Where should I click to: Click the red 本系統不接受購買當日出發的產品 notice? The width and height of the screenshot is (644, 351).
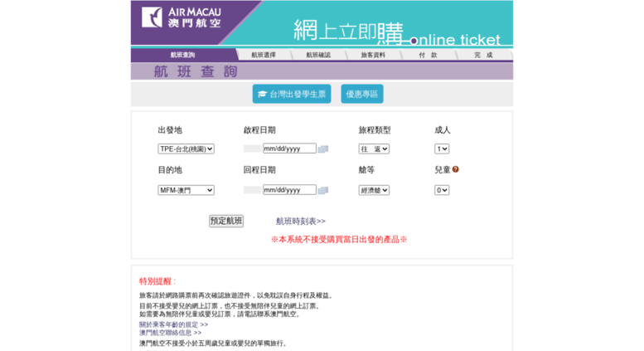click(x=339, y=240)
